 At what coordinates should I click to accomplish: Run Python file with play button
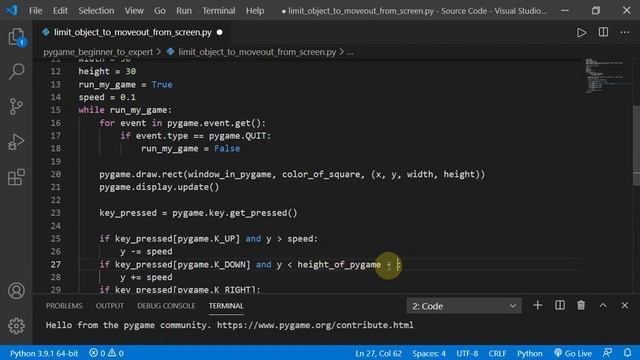coord(581,32)
